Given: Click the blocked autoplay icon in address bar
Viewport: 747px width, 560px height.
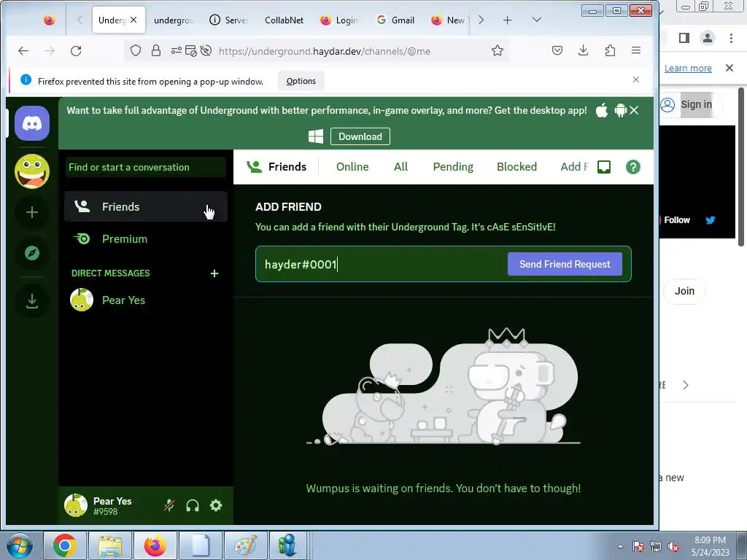Looking at the screenshot, I should pos(206,50).
